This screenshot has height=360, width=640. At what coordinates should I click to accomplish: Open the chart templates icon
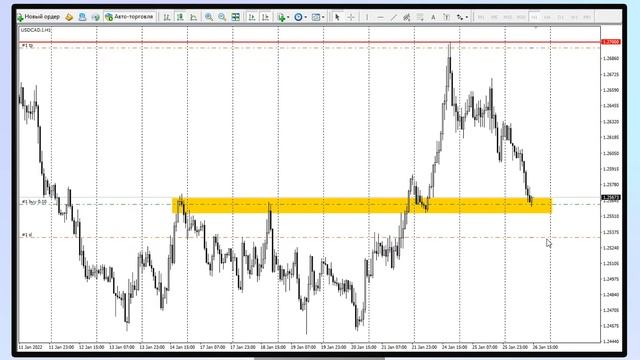(x=316, y=17)
